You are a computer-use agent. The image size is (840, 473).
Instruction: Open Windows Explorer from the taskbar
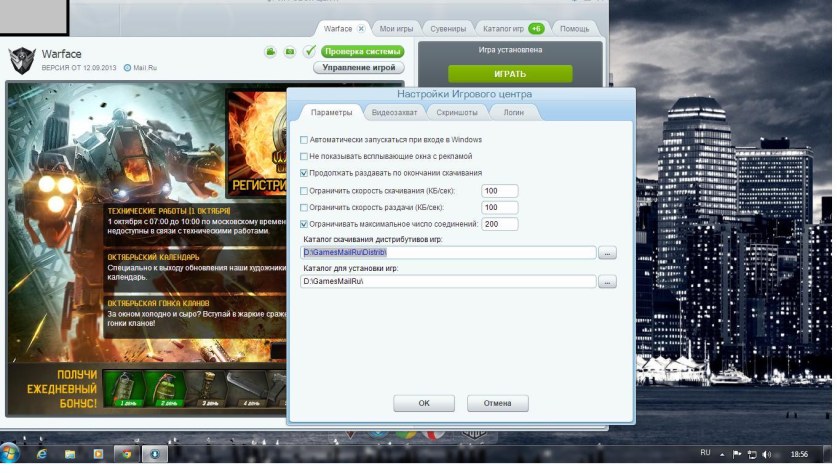click(x=70, y=454)
